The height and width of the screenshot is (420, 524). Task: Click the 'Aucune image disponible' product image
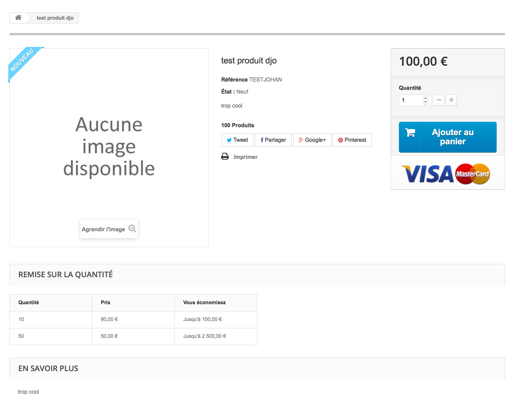coord(109,148)
